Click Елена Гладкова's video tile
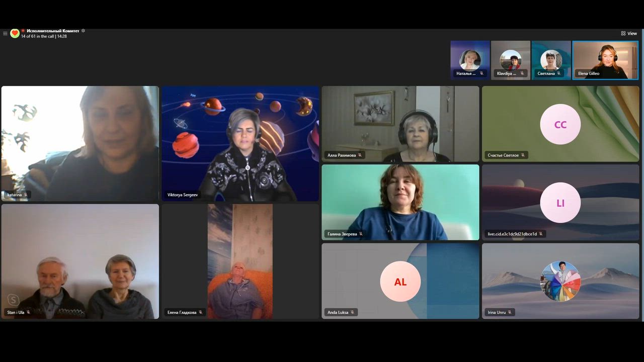The height and width of the screenshot is (362, 644). (240, 261)
